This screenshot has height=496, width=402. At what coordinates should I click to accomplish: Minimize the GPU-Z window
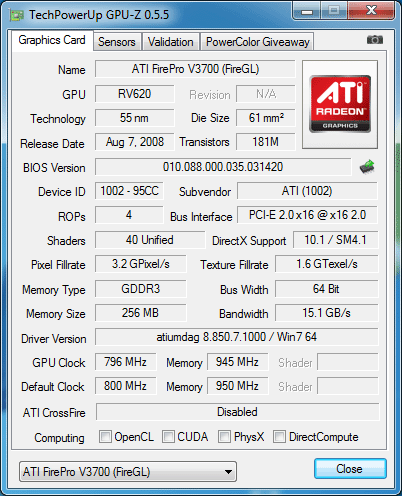(307, 11)
